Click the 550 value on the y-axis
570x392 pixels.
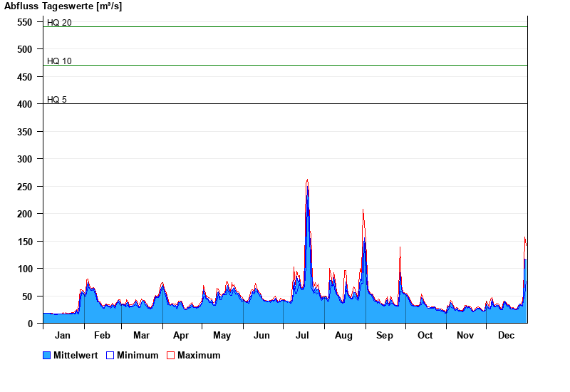point(25,22)
